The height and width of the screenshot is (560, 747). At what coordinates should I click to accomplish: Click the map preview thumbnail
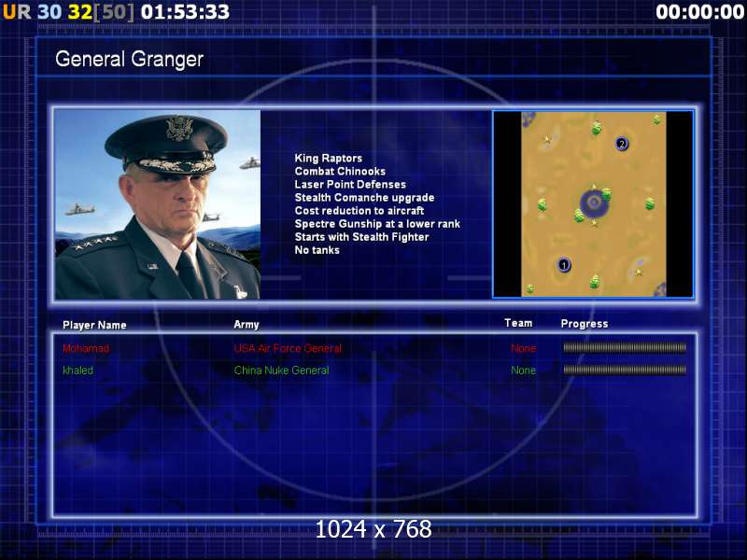tap(593, 204)
